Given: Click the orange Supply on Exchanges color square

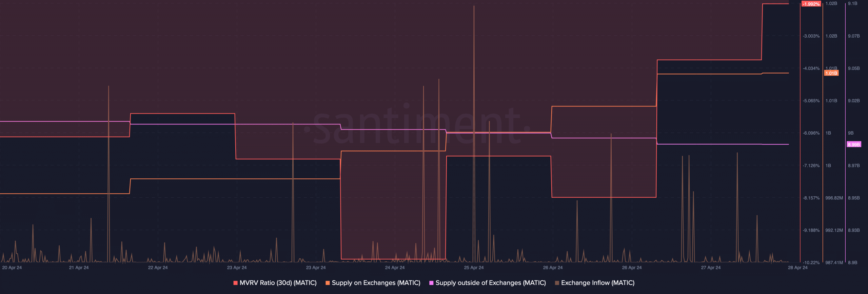Looking at the screenshot, I should pyautogui.click(x=328, y=283).
